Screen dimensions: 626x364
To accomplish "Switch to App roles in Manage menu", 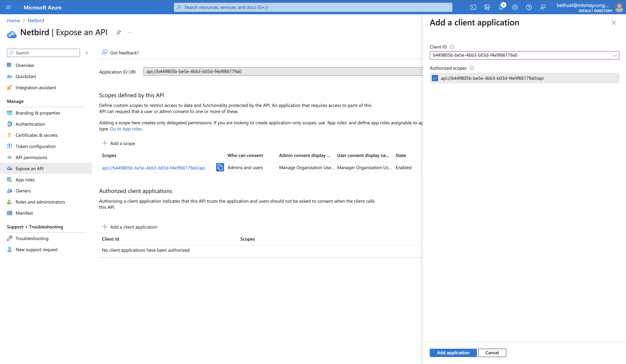I will point(25,179).
